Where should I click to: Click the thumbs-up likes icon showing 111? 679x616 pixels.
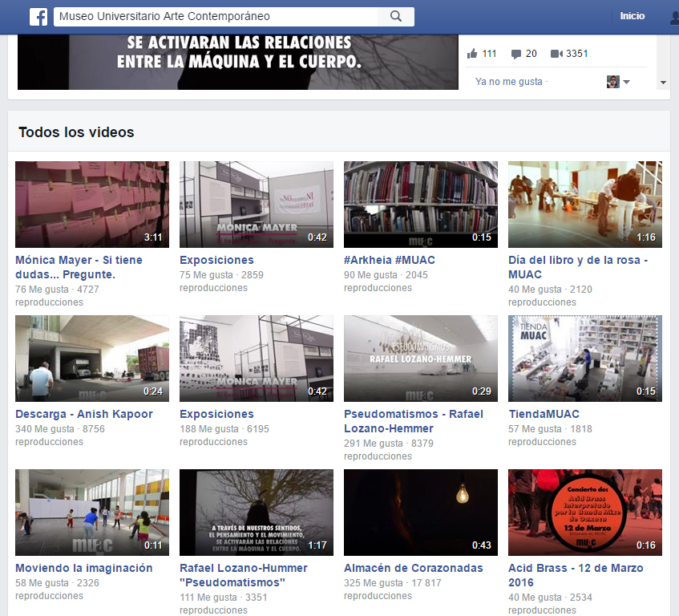[472, 54]
